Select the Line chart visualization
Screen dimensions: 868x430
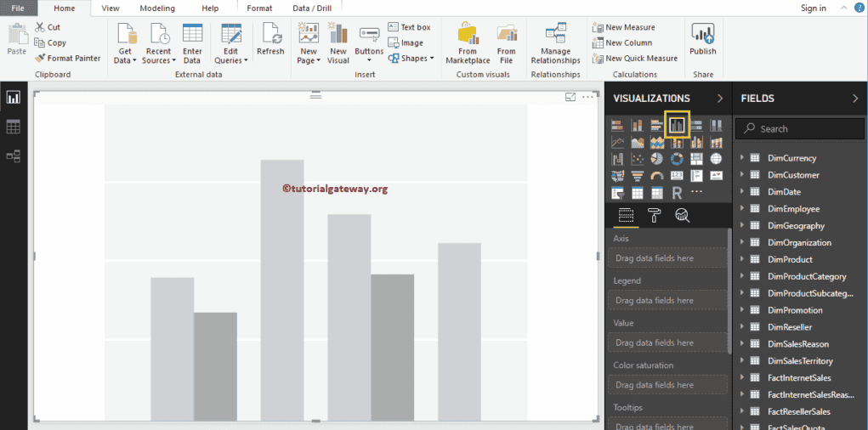pyautogui.click(x=617, y=142)
